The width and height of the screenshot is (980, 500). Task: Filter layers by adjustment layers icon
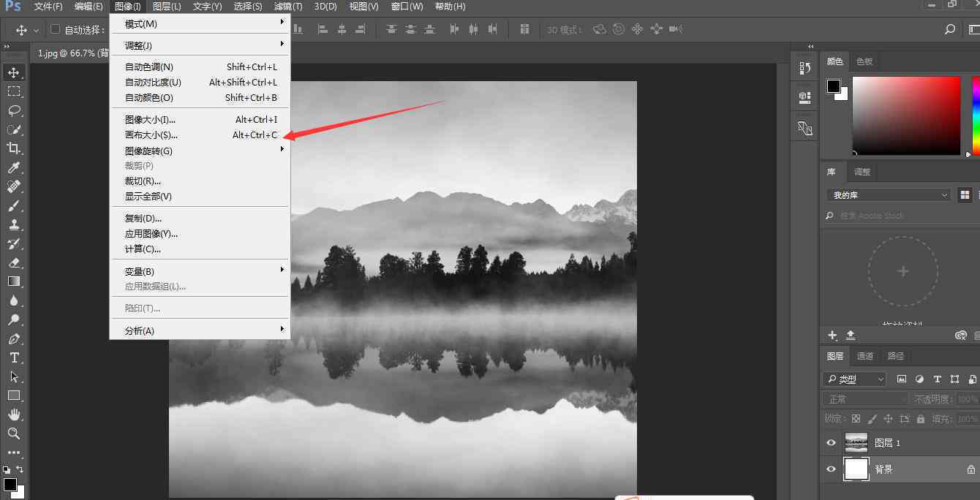[919, 379]
